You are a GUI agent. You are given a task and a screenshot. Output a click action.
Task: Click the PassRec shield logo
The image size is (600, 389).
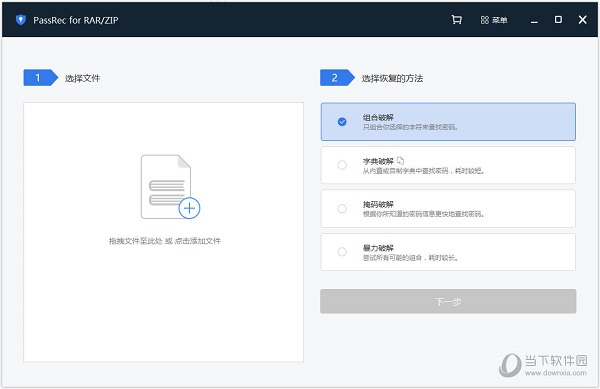pyautogui.click(x=21, y=20)
